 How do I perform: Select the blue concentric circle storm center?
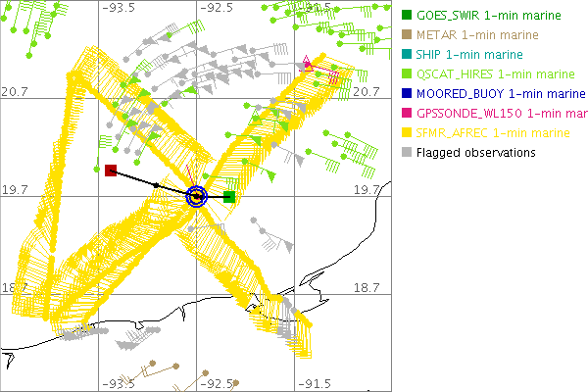point(197,197)
